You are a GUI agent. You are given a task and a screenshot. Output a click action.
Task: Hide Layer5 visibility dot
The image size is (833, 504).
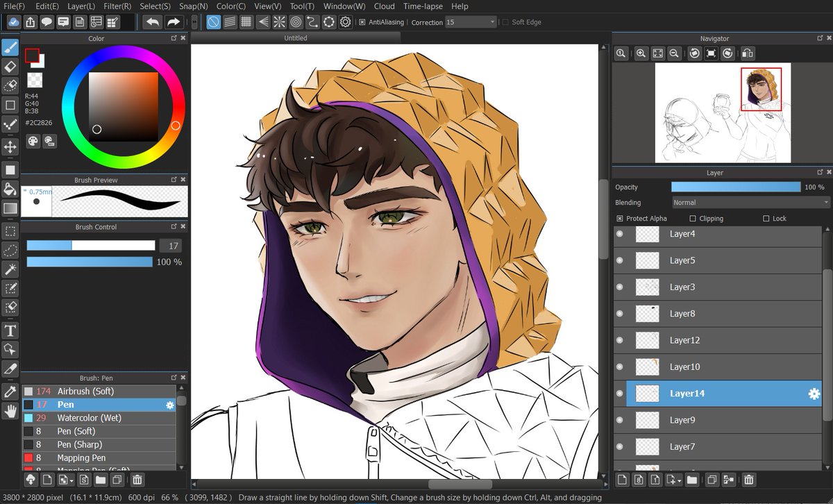(x=620, y=260)
